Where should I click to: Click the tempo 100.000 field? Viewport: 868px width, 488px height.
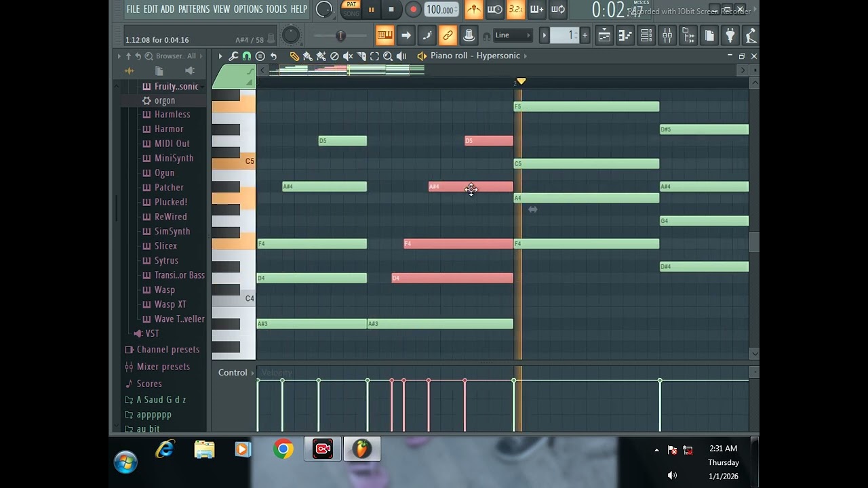click(x=441, y=9)
